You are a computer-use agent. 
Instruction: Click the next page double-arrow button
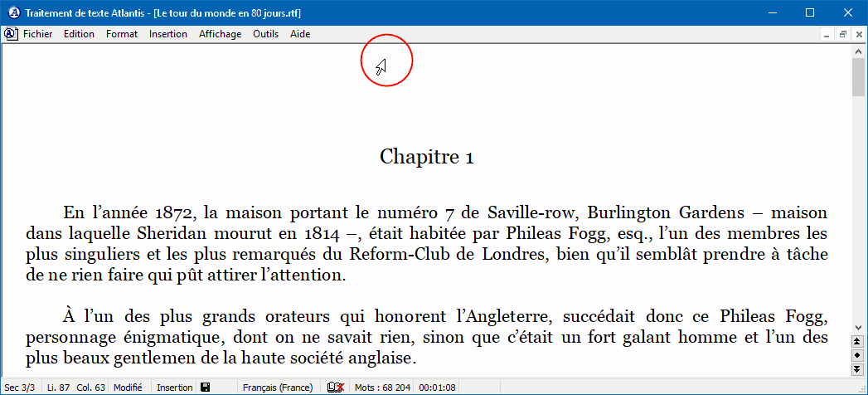tap(858, 368)
